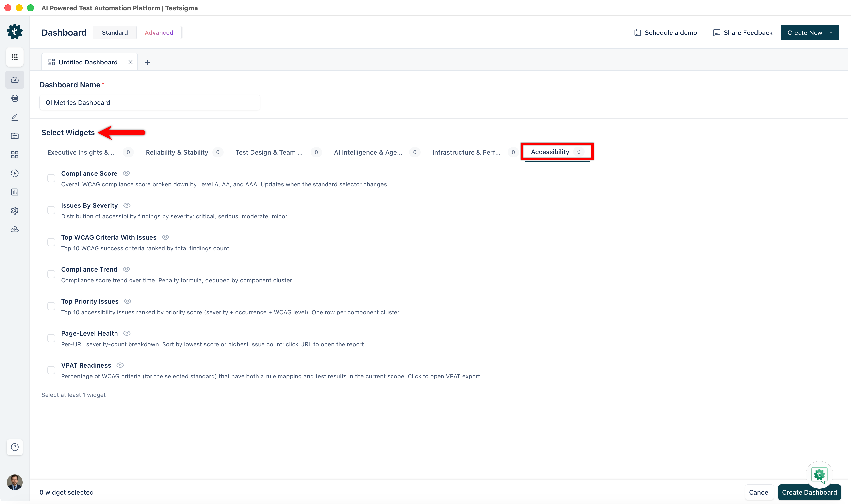Open the pencil edit sidebar icon
851x504 pixels.
pos(15,117)
